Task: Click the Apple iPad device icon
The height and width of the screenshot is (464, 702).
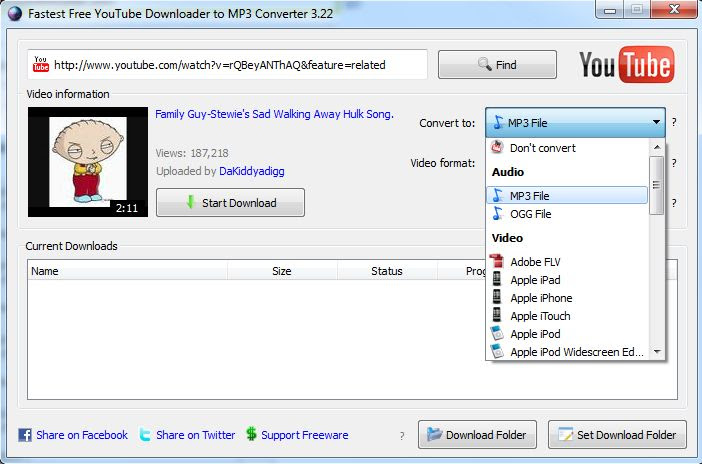Action: coord(497,279)
